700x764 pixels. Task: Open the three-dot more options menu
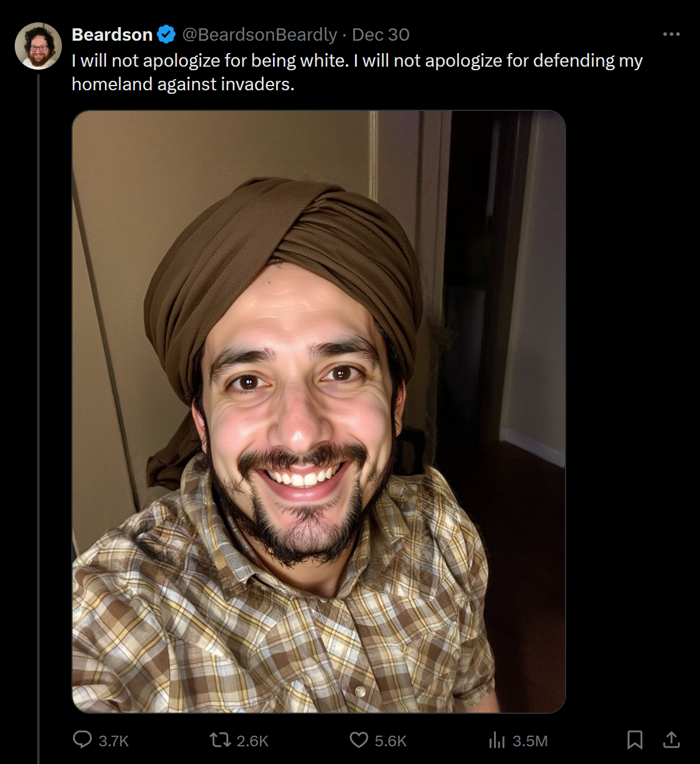[x=671, y=34]
